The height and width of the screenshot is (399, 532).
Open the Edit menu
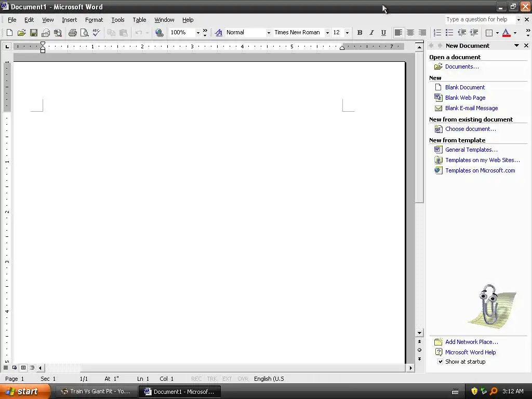29,20
